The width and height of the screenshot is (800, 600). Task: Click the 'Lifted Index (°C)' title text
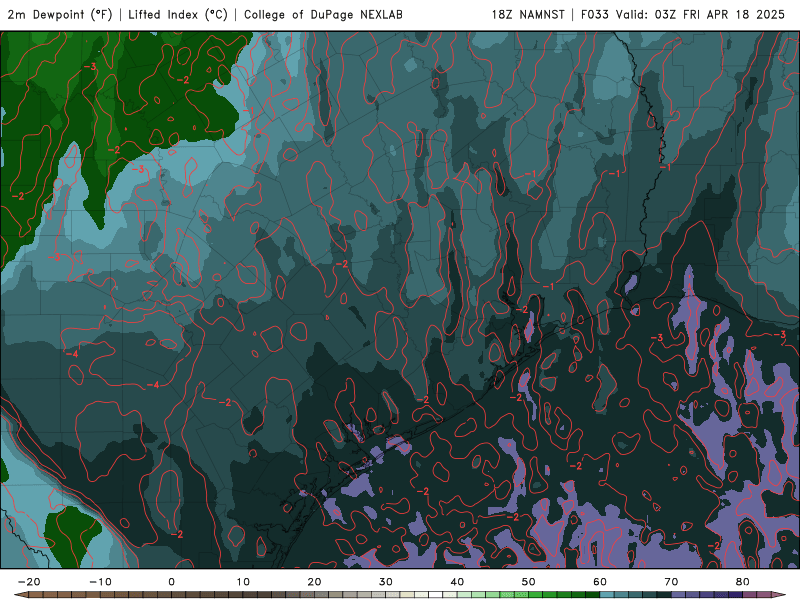178,15
